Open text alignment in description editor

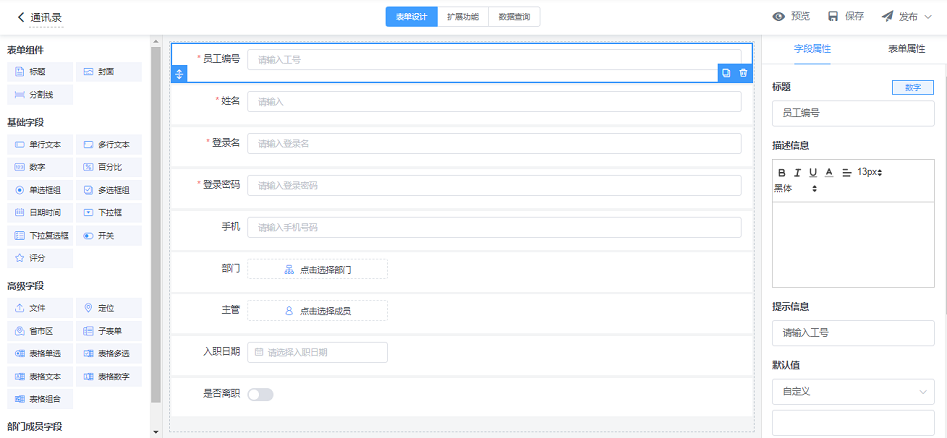click(x=846, y=172)
